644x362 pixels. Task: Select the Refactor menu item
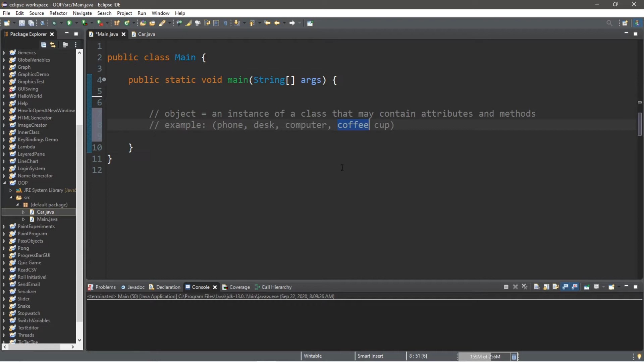click(58, 13)
